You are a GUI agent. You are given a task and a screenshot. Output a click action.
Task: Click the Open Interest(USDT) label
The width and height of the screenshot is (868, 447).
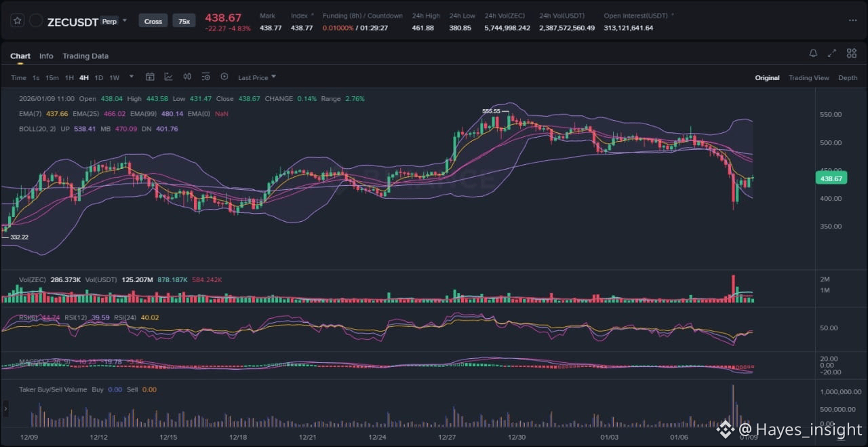click(x=636, y=16)
